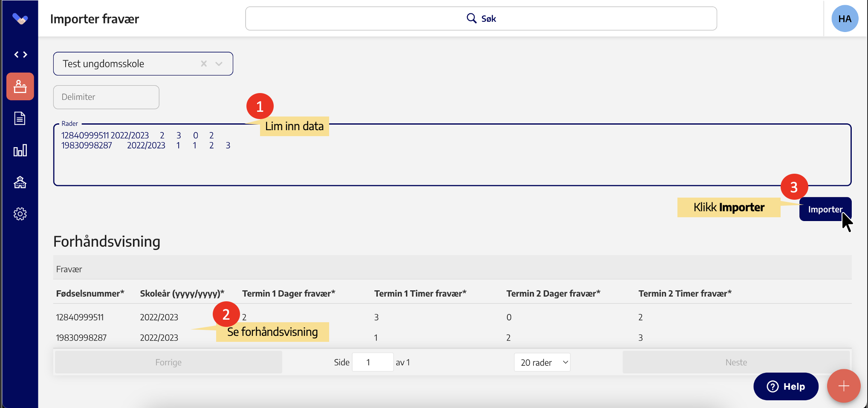Open the school building sidebar icon

[x=20, y=182]
